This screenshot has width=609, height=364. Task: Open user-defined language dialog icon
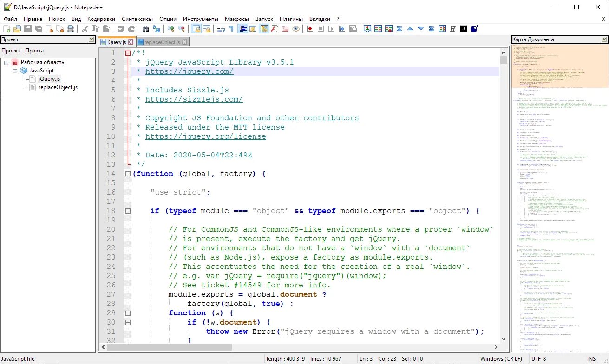coord(253,29)
